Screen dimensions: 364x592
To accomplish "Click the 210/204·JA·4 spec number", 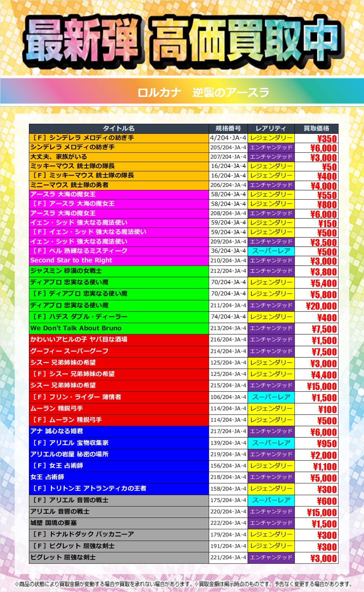I will point(228,260).
